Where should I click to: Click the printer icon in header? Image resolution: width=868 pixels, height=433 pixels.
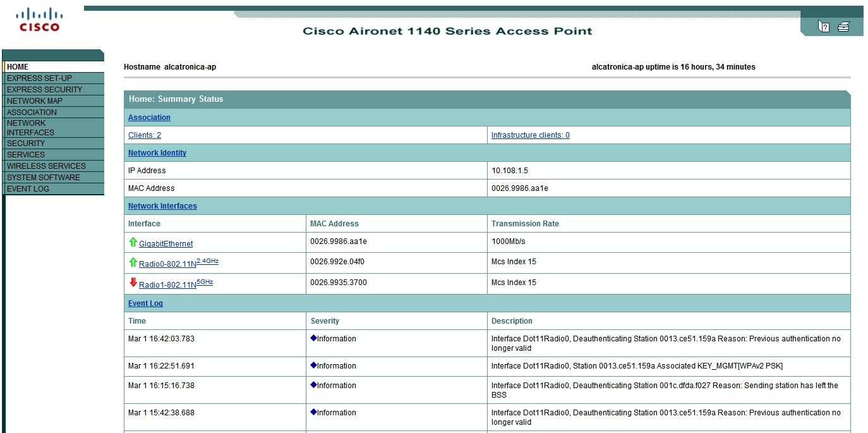[x=843, y=27]
